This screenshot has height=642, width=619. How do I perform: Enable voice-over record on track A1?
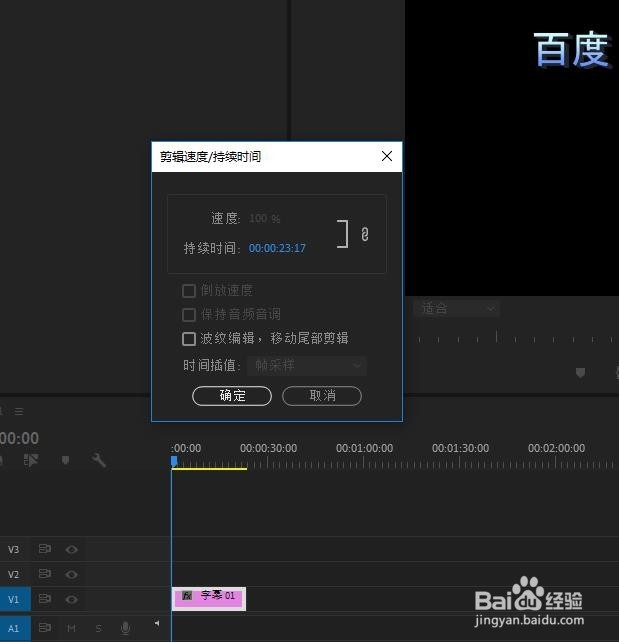tap(125, 628)
